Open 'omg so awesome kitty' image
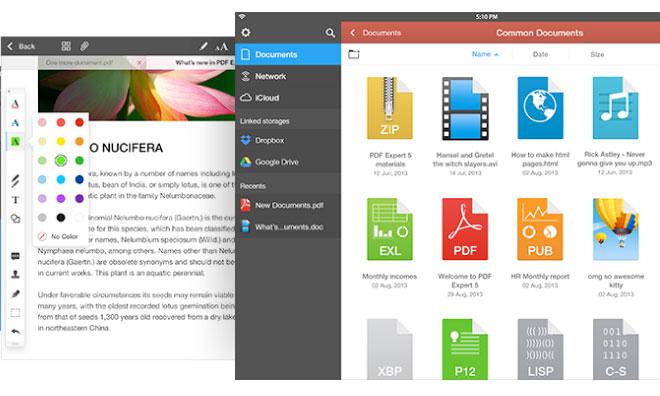The width and height of the screenshot is (660, 396). pyautogui.click(x=615, y=229)
